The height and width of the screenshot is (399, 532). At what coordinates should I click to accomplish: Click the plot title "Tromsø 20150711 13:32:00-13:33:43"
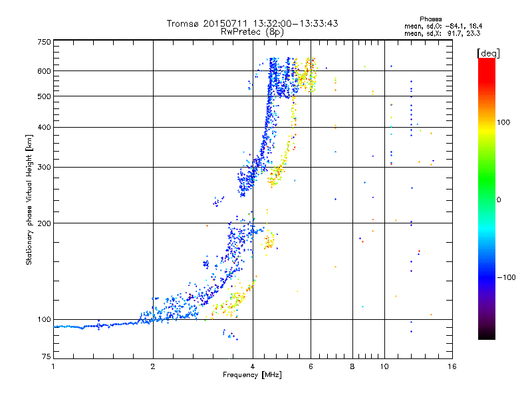(252, 23)
